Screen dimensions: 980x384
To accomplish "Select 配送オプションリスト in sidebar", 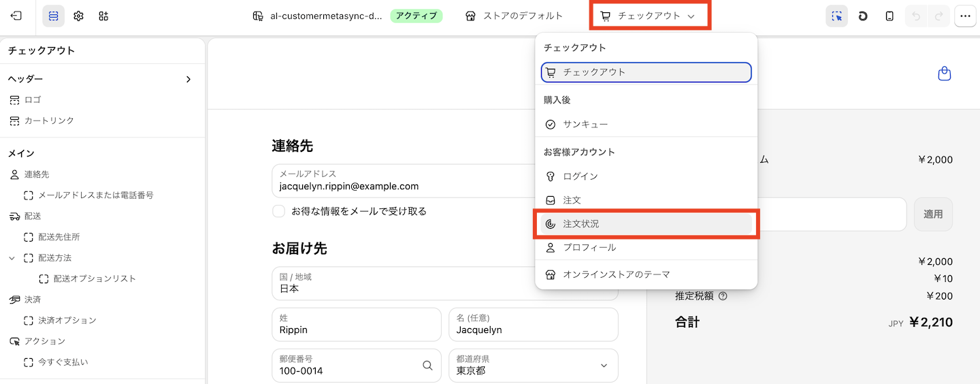I will [95, 278].
